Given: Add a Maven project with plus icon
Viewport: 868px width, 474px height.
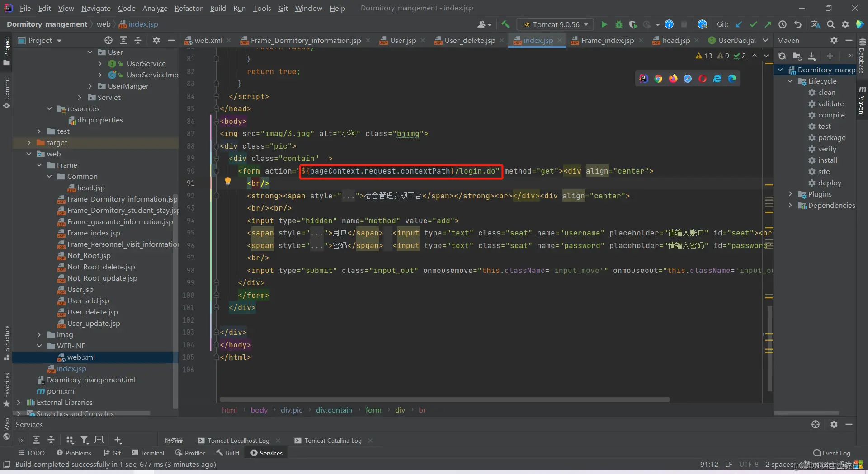Looking at the screenshot, I should (830, 56).
